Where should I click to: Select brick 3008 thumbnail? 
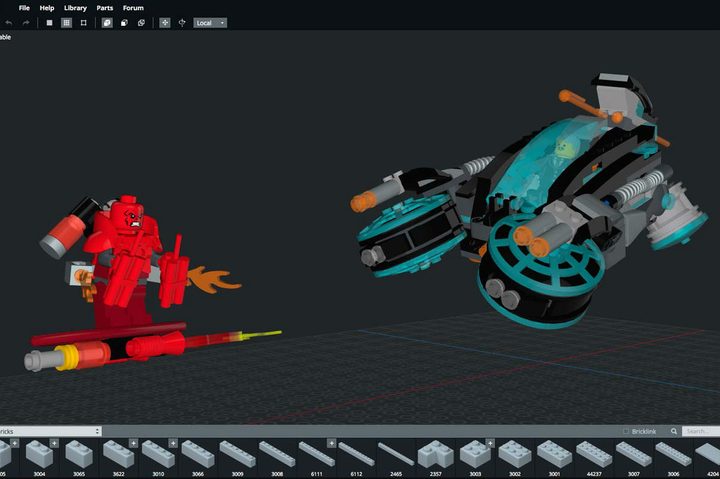pos(277,454)
